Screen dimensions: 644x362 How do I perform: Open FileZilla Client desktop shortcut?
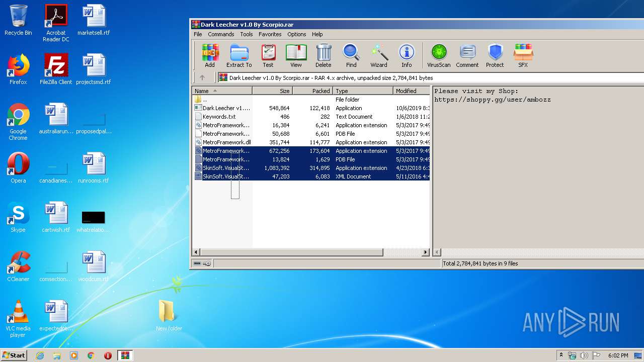click(56, 69)
